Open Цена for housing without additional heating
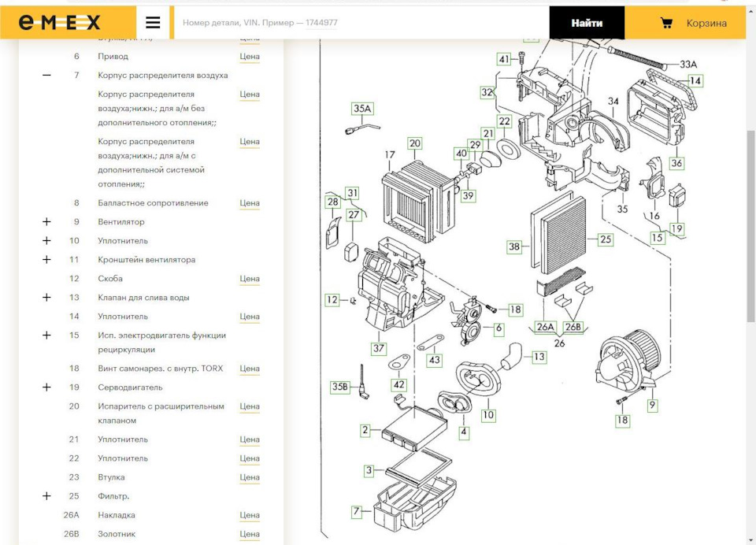The width and height of the screenshot is (756, 545). coord(250,95)
